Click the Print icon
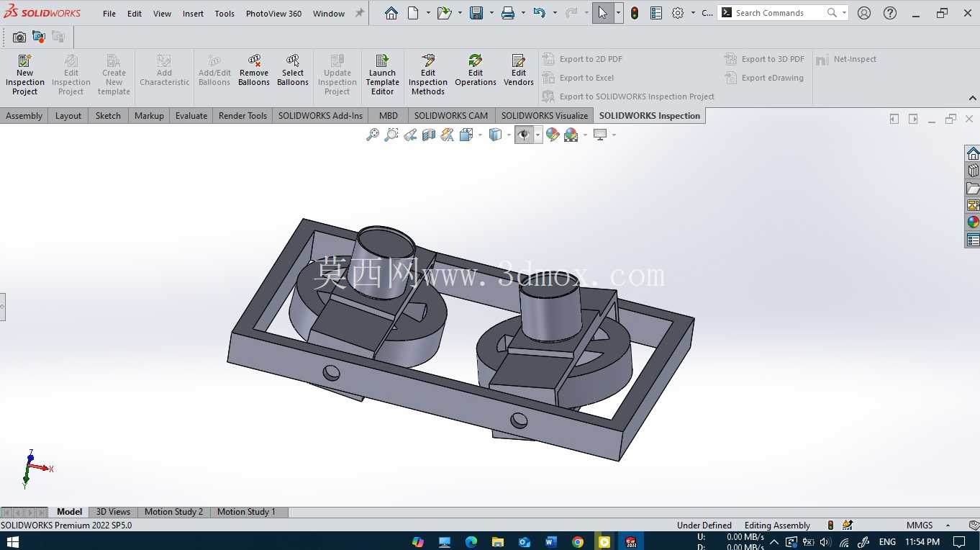Screen dimensions: 980x550 508,13
